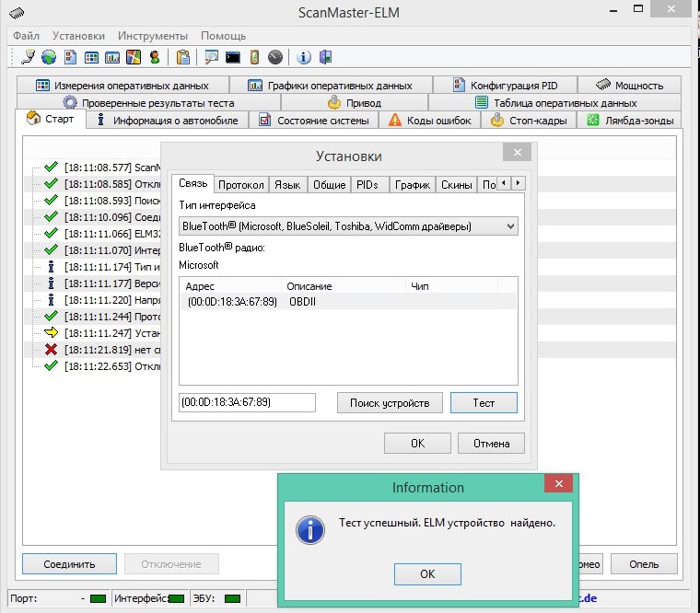Screen dimensions: 700x613
Task: Open the Лямбда-зонды tab
Action: point(629,121)
